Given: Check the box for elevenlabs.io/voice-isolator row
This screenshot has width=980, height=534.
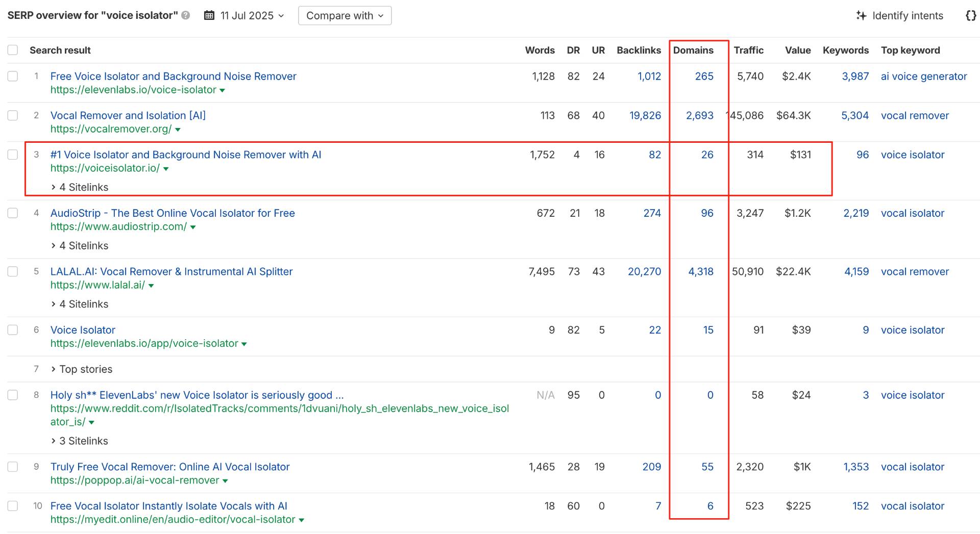Looking at the screenshot, I should click(13, 76).
